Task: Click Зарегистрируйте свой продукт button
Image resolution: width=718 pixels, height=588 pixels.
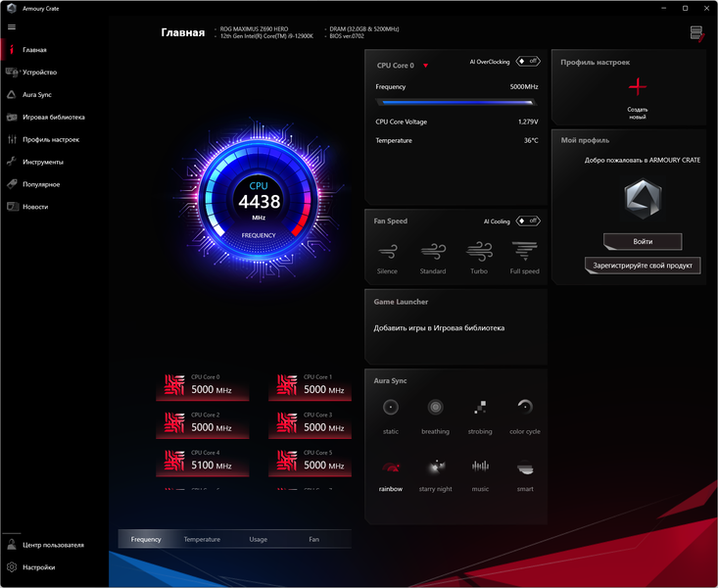Action: coord(643,266)
